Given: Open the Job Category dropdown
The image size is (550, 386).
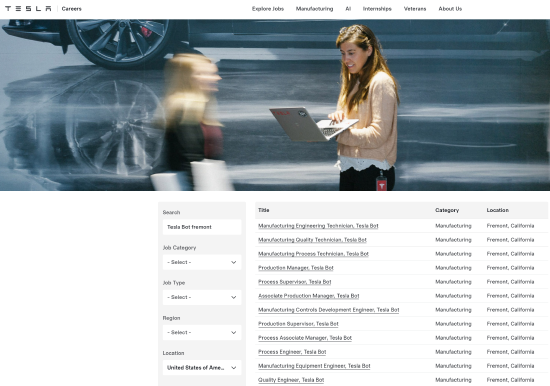Looking at the screenshot, I should [x=202, y=262].
